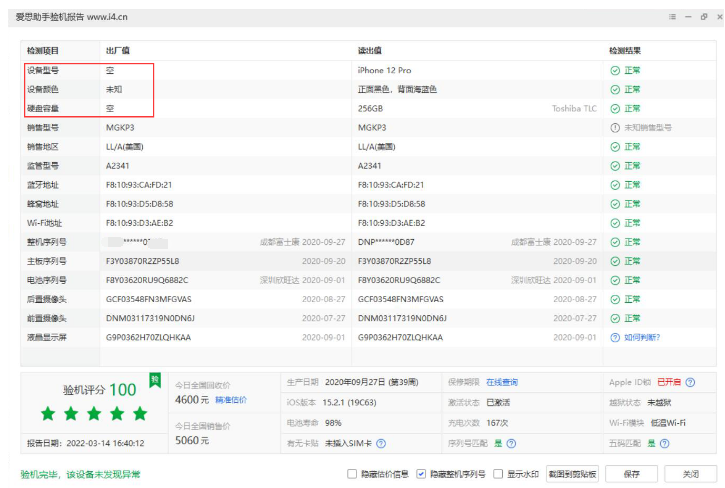Click the 5060 元 sale price
Screen dimensions: 725x488
click(192, 440)
